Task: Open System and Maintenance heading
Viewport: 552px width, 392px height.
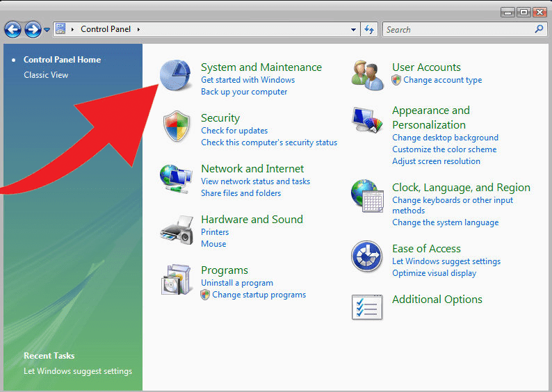Action: coord(261,67)
